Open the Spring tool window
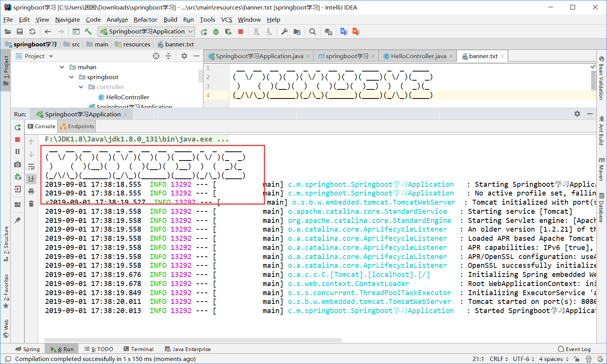The width and height of the screenshot is (607, 364). [27, 349]
